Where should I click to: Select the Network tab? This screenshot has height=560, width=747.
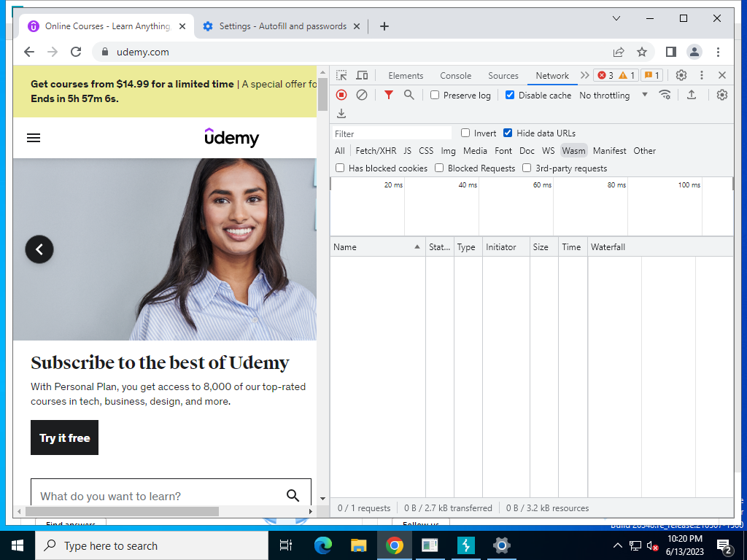pos(552,76)
